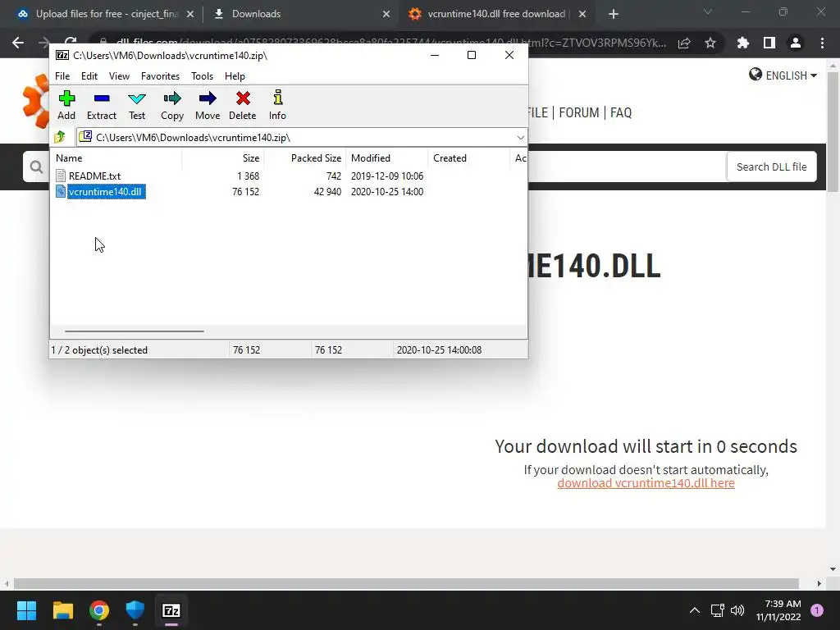Expand the 7-Zip address path dropdown
Viewport: 840px width, 630px height.
point(520,138)
